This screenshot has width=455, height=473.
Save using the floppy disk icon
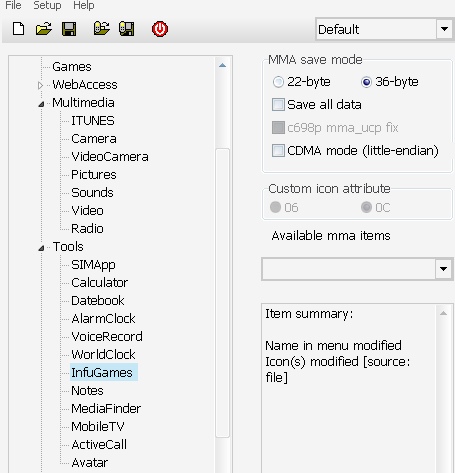point(69,29)
